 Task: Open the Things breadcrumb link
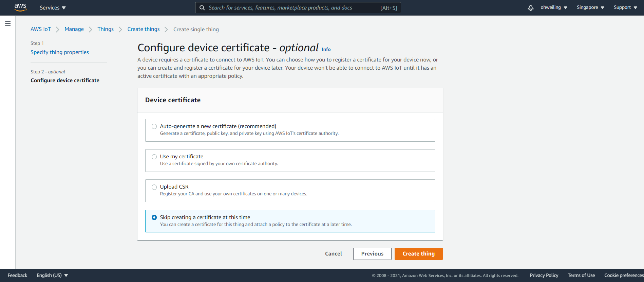tap(106, 29)
